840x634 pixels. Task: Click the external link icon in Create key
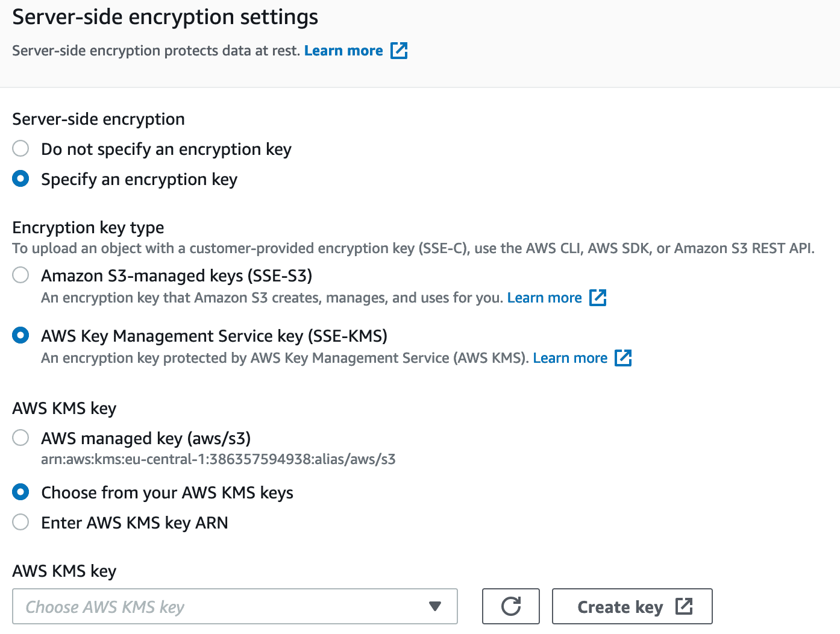tap(684, 606)
